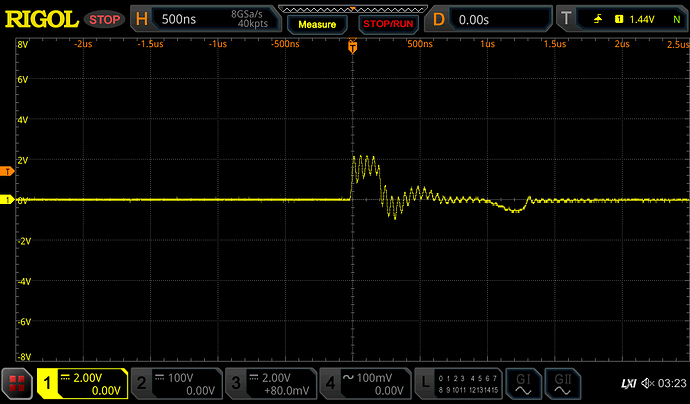Enable channel 4 with 100mV scale
The width and height of the screenshot is (690, 404).
click(x=363, y=383)
